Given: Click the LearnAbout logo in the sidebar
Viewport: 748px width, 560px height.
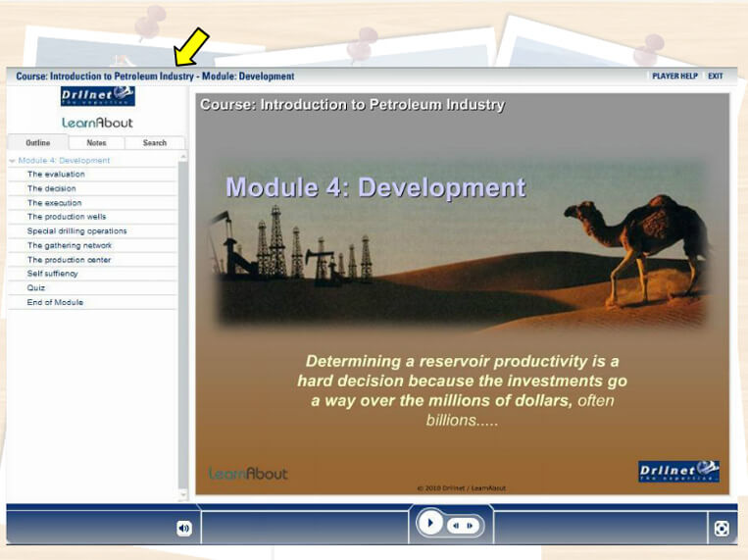Looking at the screenshot, I should (x=97, y=123).
